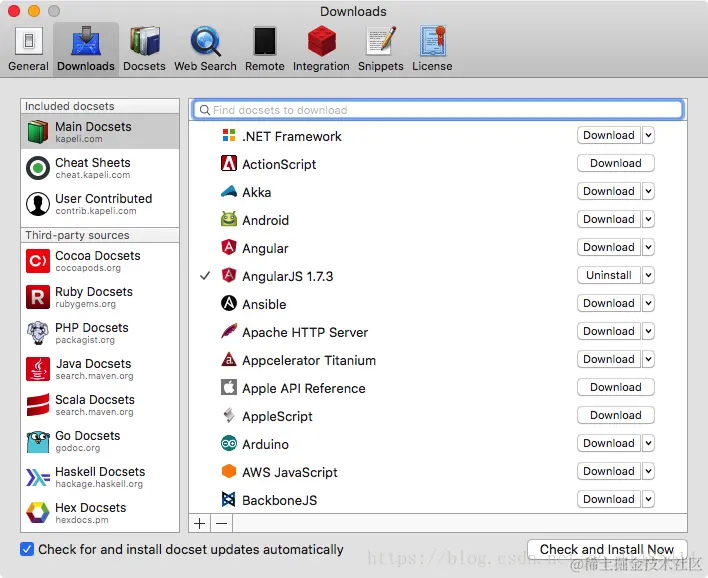
Task: Expand version dropdown for Apache HTTP Server
Action: (x=648, y=331)
